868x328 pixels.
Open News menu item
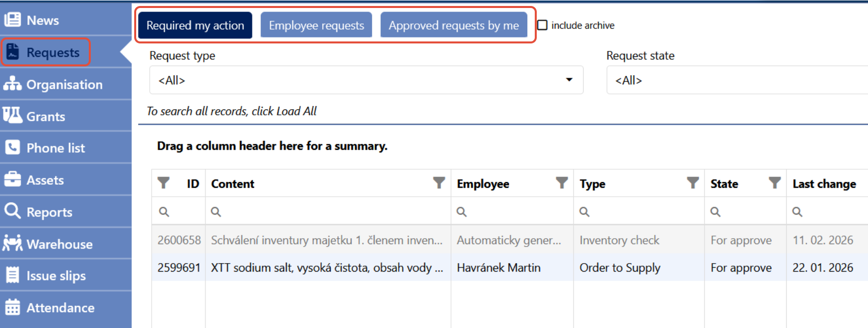tap(66, 20)
